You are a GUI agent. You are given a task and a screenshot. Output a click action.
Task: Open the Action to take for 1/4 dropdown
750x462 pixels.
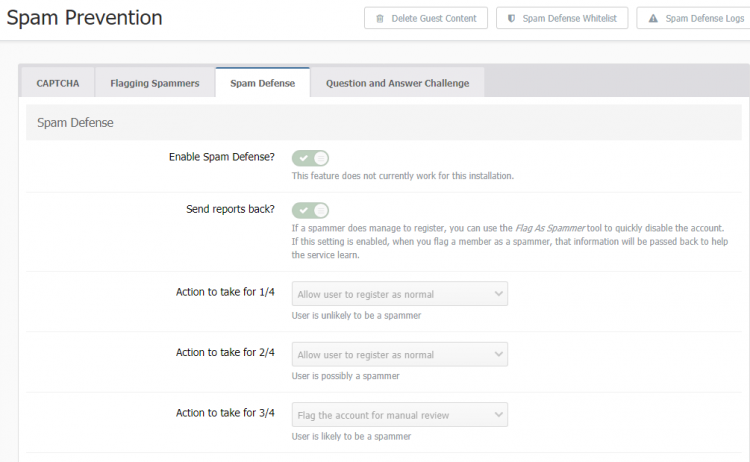pos(399,294)
